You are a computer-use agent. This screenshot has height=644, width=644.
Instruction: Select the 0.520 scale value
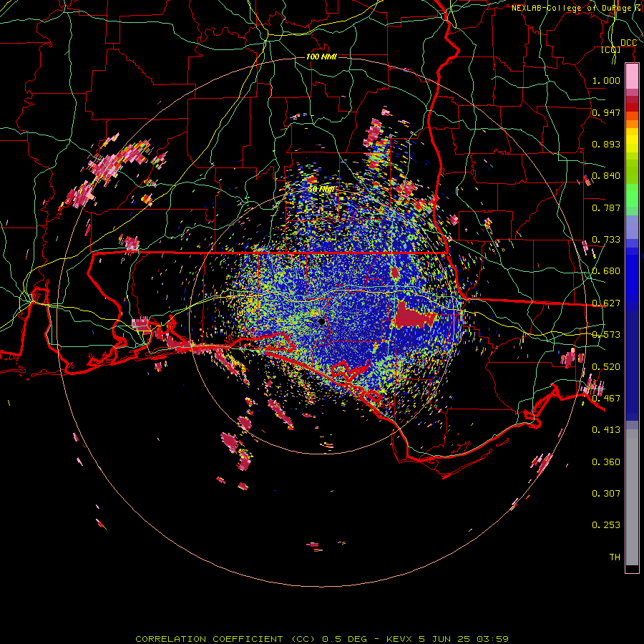click(606, 366)
